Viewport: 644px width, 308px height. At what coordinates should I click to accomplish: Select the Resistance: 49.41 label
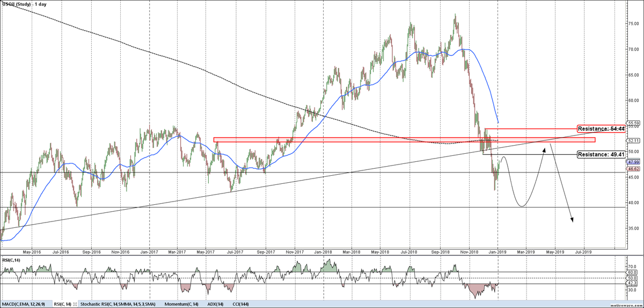coord(601,155)
